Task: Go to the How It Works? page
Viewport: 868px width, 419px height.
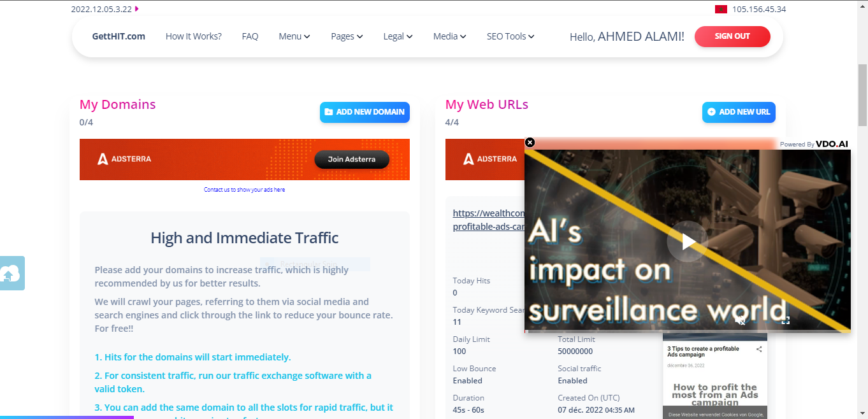Action: click(194, 36)
